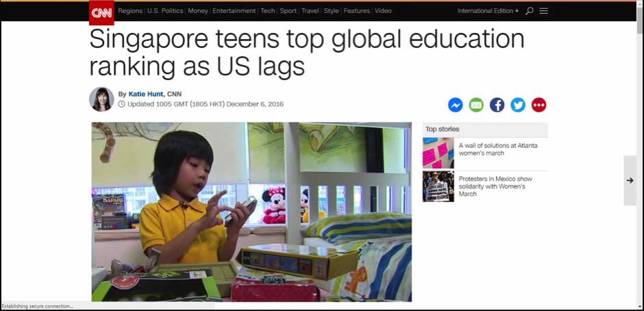Click the vertical page scrollbar

640,155
